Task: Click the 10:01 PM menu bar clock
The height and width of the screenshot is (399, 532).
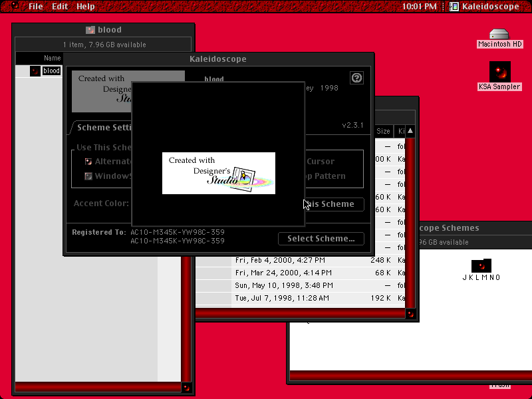Action: 420,6
